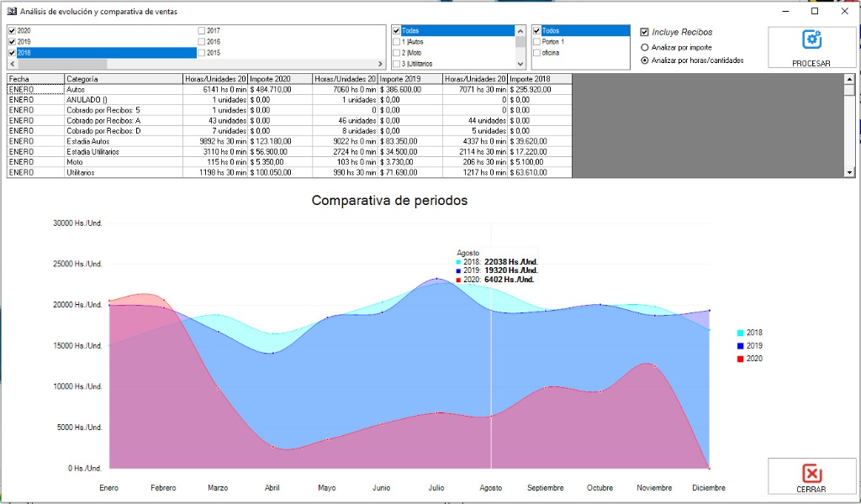Click the 2019 blue legend marker
Screen dimensions: 861x504
pos(740,346)
